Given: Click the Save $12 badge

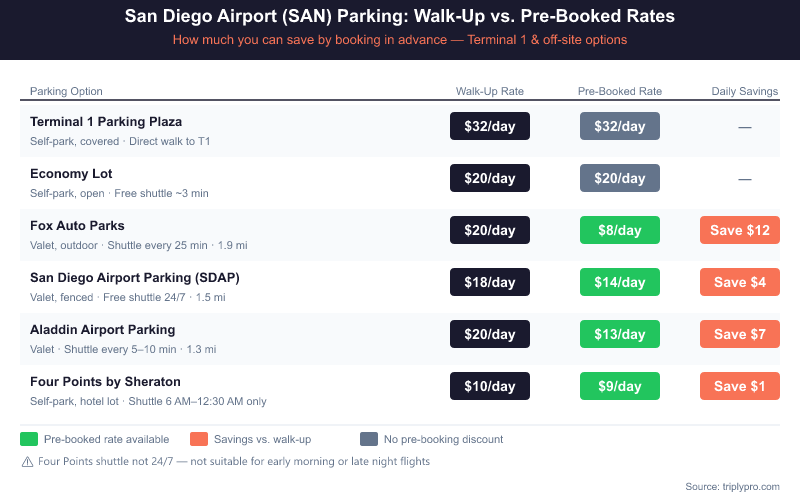Looking at the screenshot, I should [740, 230].
